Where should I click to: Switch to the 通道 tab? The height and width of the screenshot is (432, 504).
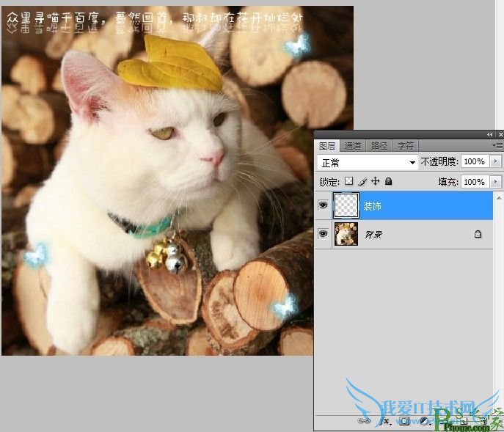point(353,146)
